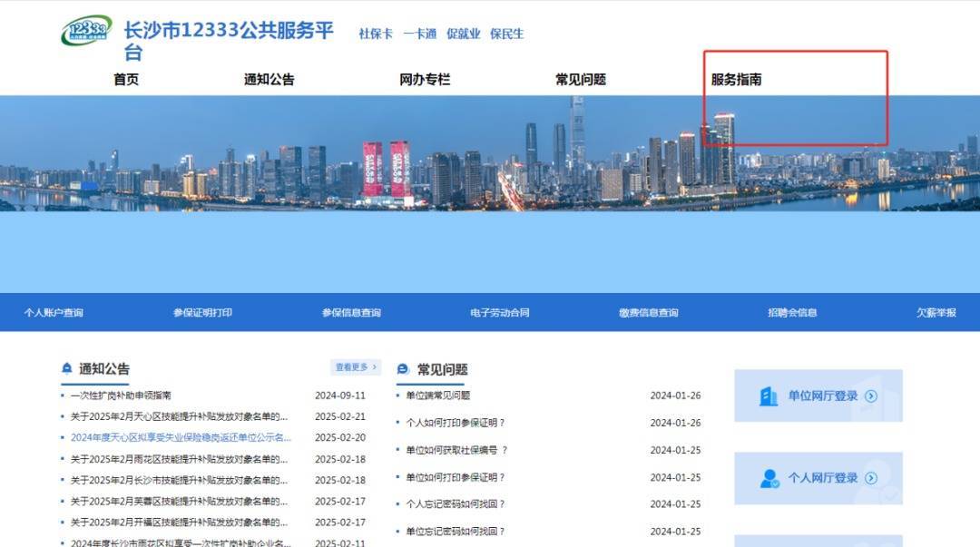The height and width of the screenshot is (547, 980).
Task: Click the bell icon beside 通知公告
Action: [67, 368]
